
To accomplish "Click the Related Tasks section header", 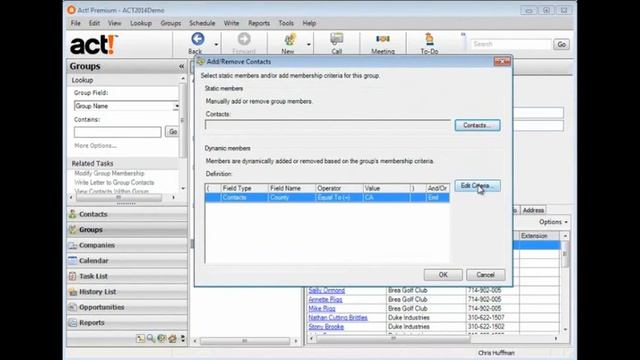I will [x=123, y=163].
